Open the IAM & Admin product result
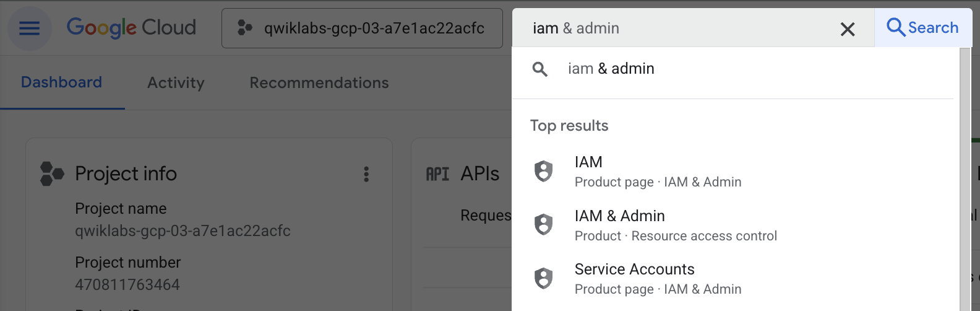The image size is (980, 311). coord(733,226)
